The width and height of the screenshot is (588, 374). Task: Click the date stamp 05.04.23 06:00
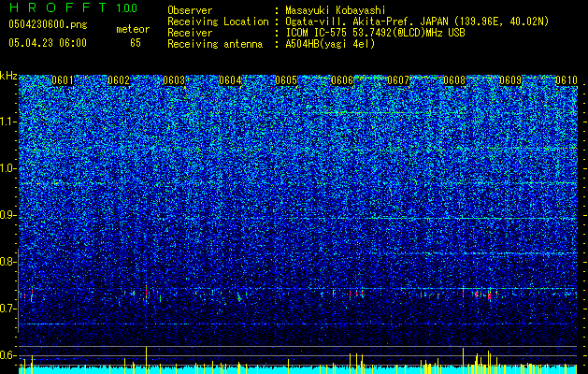coord(48,43)
